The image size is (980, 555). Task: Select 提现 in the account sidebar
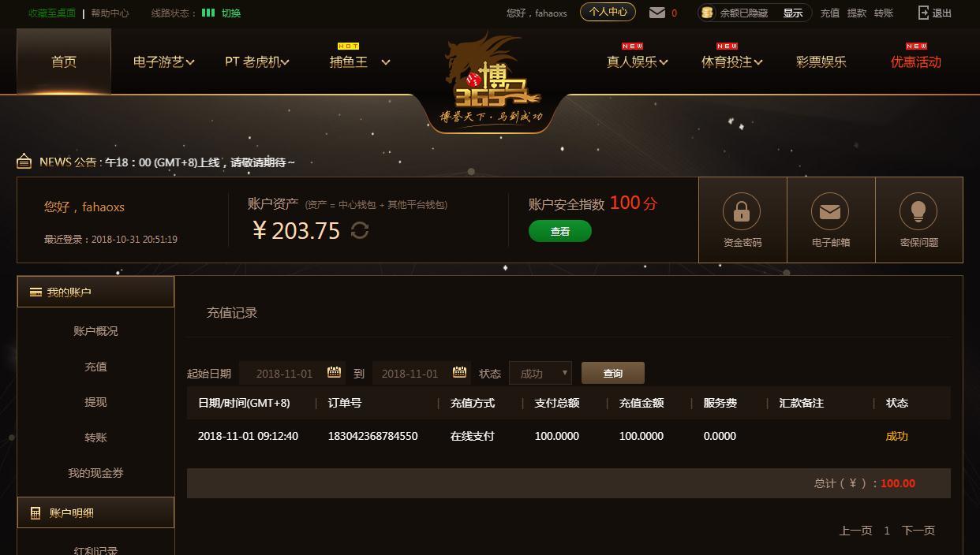coord(95,402)
